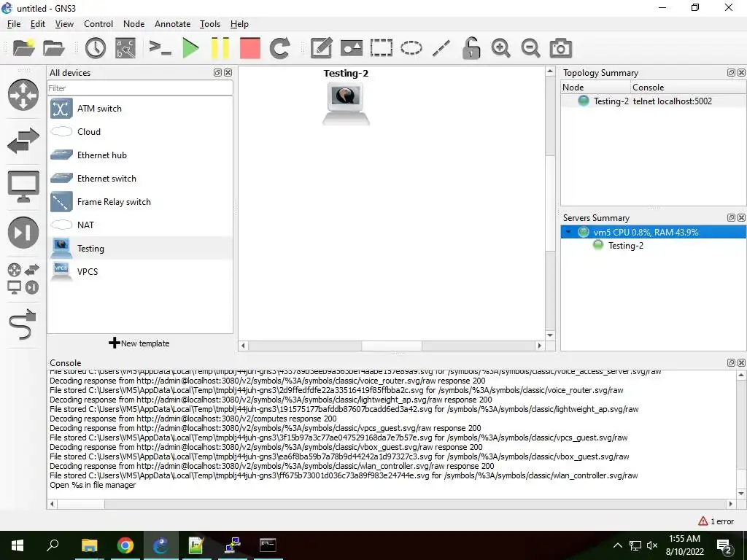This screenshot has width=747, height=560.
Task: Float the Topology Summary panel
Action: tap(731, 73)
